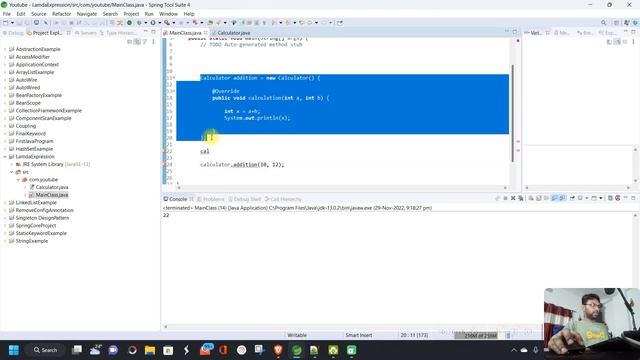640x360 pixels.
Task: Click the green Run toolbar button
Action: (x=153, y=23)
